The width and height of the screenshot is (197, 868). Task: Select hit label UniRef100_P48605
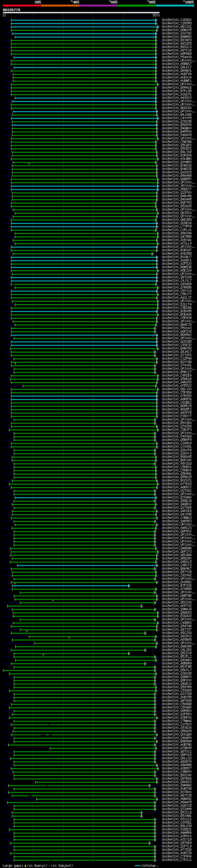click(176, 135)
